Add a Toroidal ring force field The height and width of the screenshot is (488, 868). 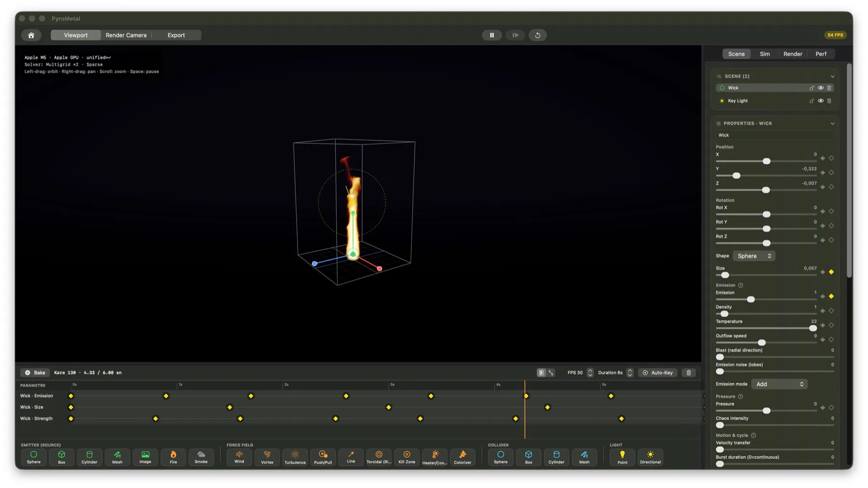379,457
